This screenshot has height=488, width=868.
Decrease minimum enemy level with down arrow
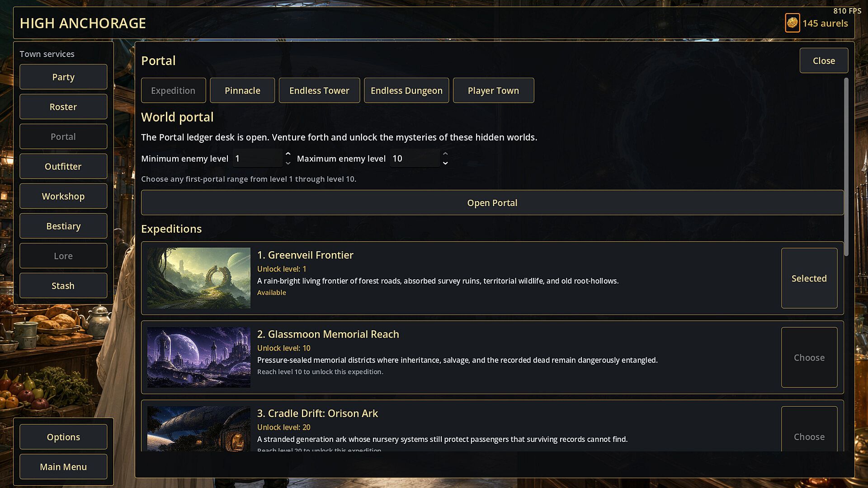coord(288,163)
